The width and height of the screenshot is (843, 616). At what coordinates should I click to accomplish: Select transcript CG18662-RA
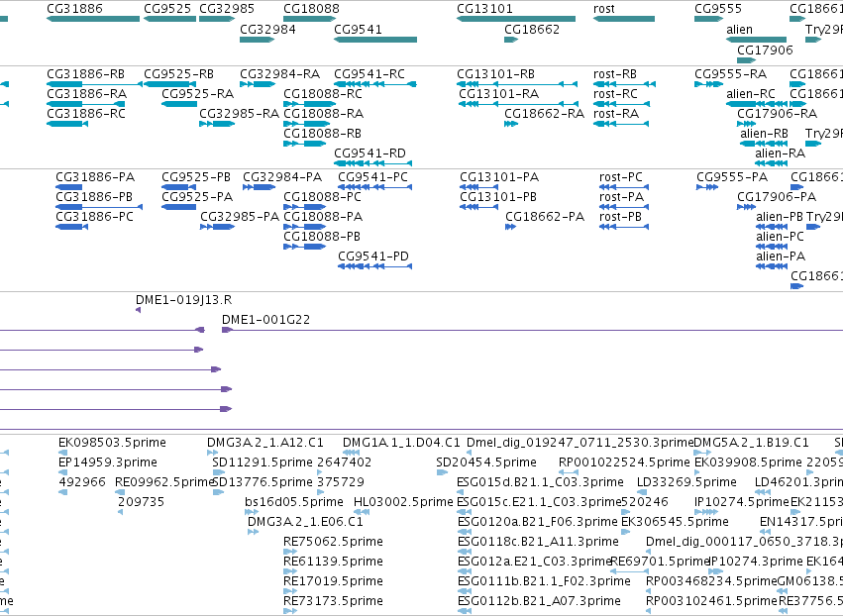coord(511,124)
